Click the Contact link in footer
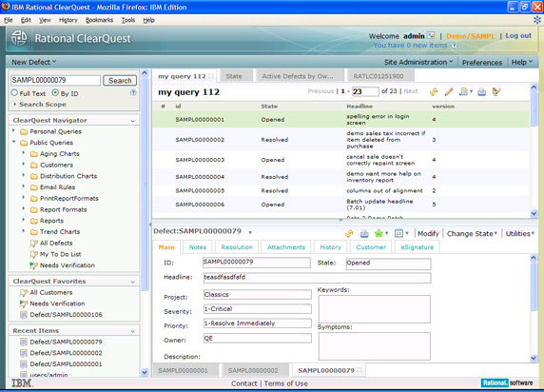 point(244,383)
